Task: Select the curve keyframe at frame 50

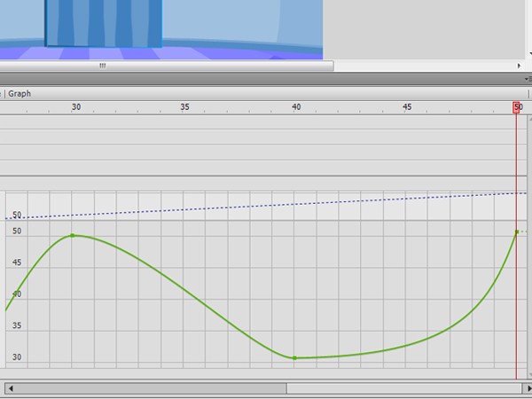Action: point(517,232)
